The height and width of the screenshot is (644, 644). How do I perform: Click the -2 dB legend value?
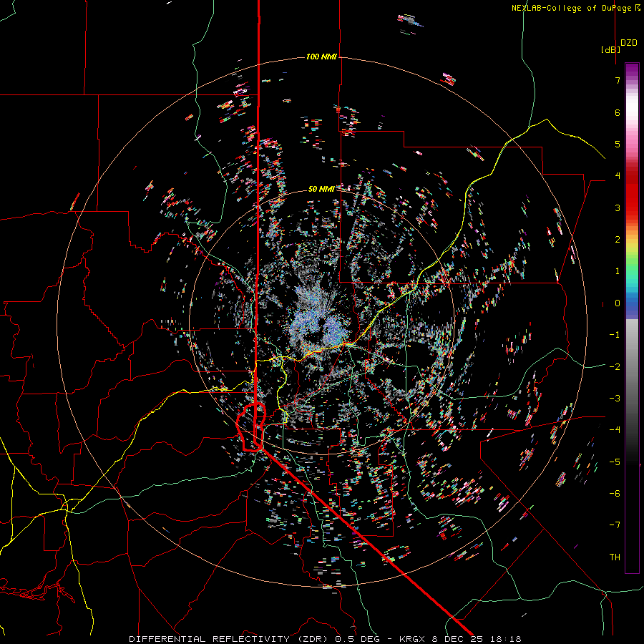coord(615,367)
